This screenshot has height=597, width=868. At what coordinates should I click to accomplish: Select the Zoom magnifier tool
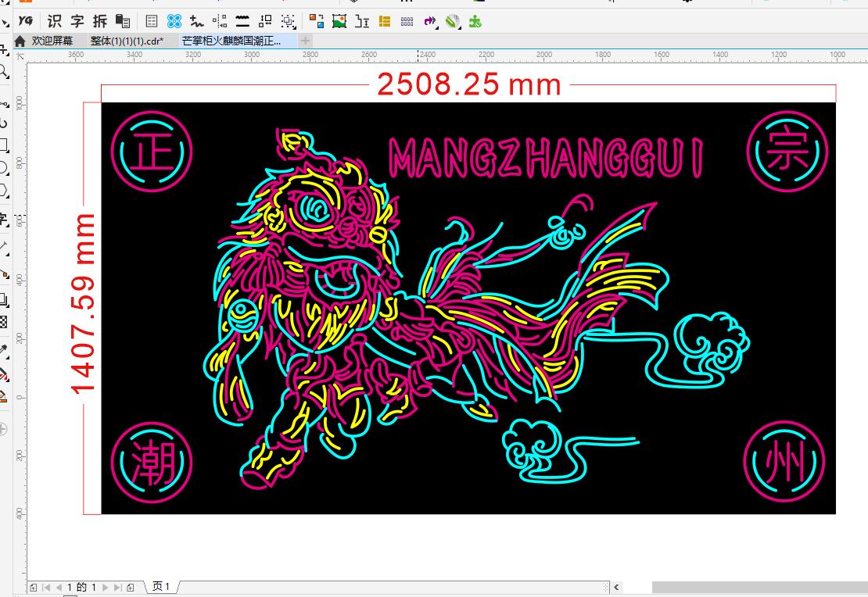[x=5, y=72]
